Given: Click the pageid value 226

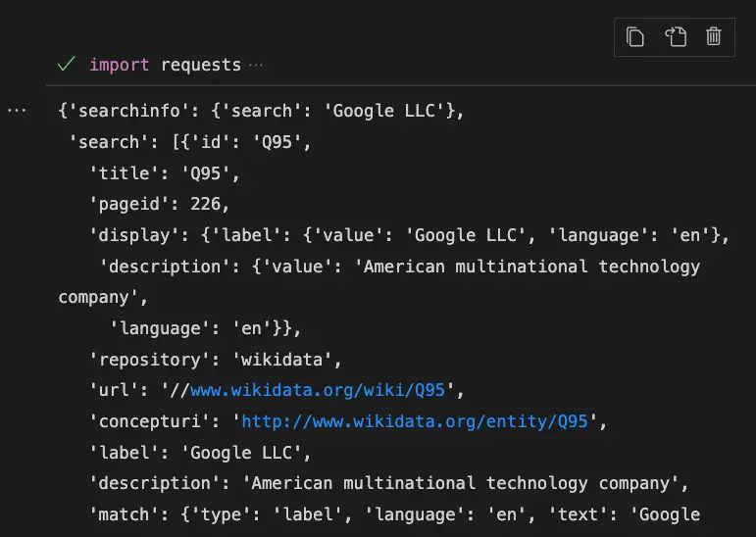Looking at the screenshot, I should [x=205, y=204].
